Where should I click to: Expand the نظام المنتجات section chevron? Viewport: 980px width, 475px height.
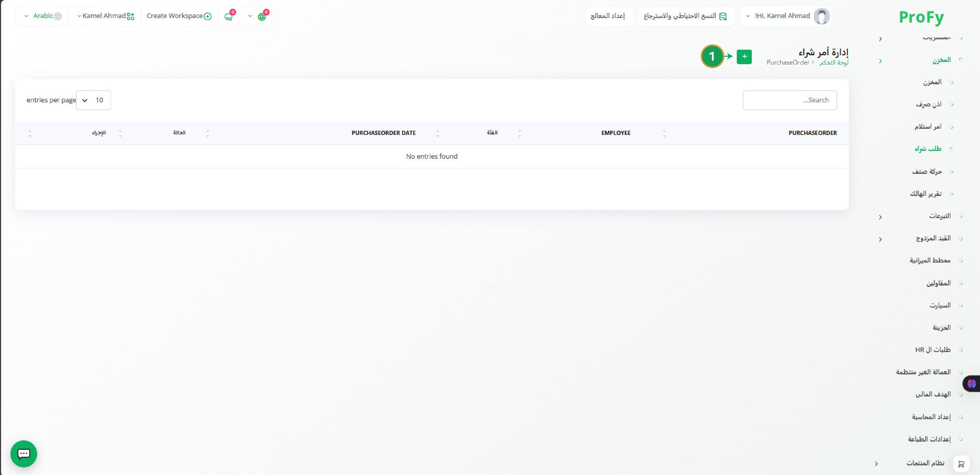[x=876, y=463]
